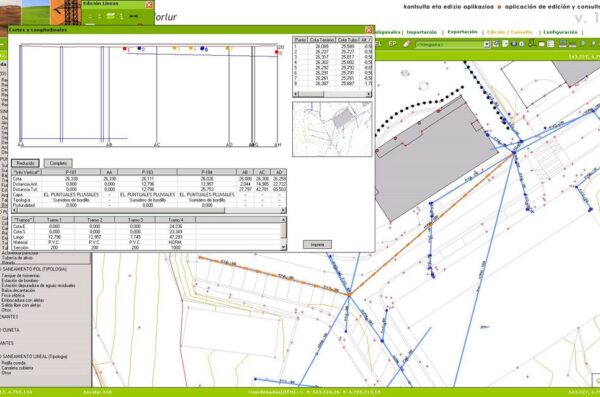Click the information 'i' icon in toolbar

click(x=521, y=44)
